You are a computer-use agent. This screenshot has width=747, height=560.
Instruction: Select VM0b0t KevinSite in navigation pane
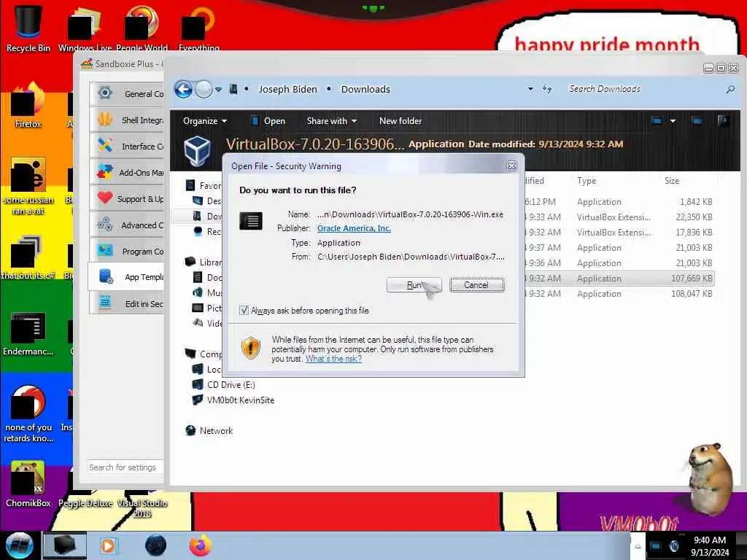point(233,400)
